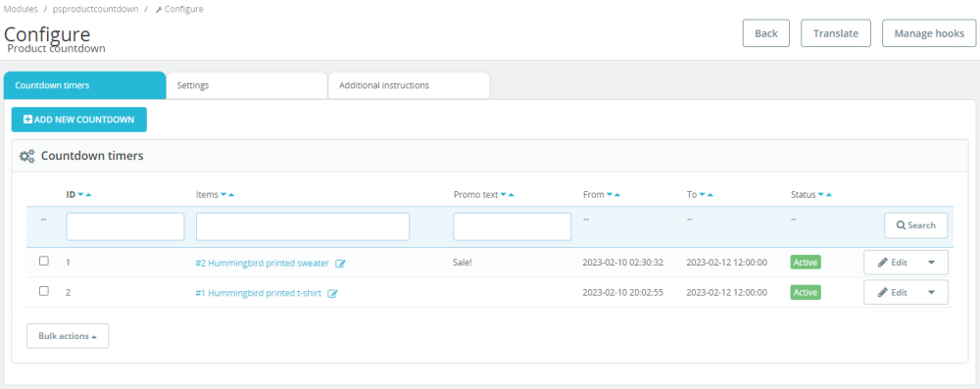This screenshot has width=980, height=389.
Task: Edit the Hummingbird printed t-shirt countdown
Action: click(893, 292)
